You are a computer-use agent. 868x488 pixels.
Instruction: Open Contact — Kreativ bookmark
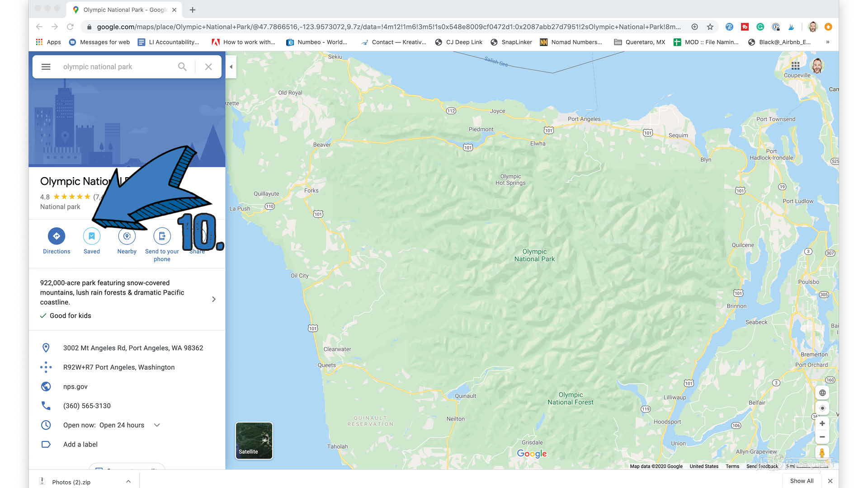coord(393,42)
